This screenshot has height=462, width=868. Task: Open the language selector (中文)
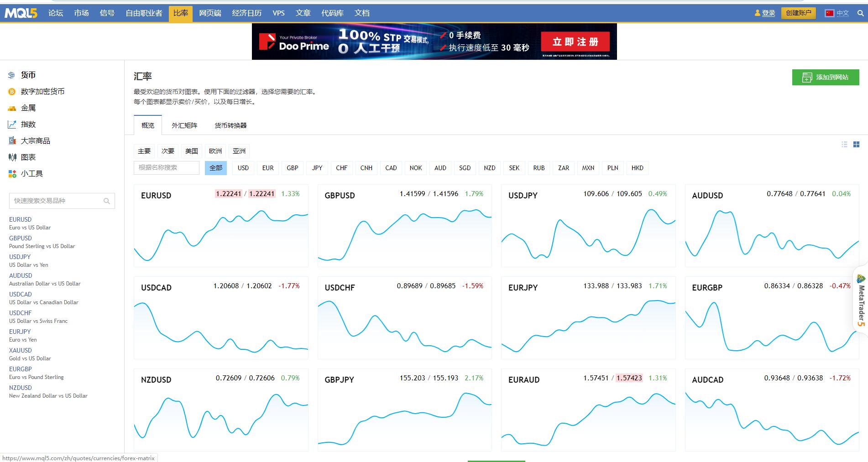(842, 13)
